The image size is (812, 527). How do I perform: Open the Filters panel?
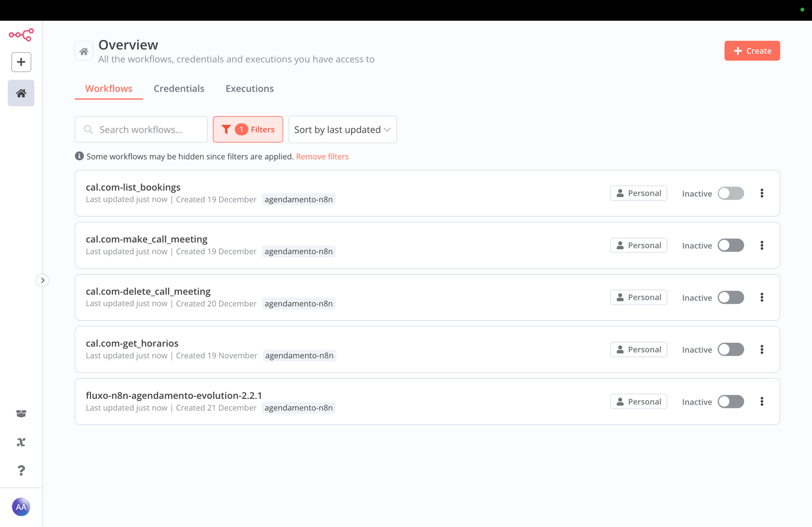[248, 130]
